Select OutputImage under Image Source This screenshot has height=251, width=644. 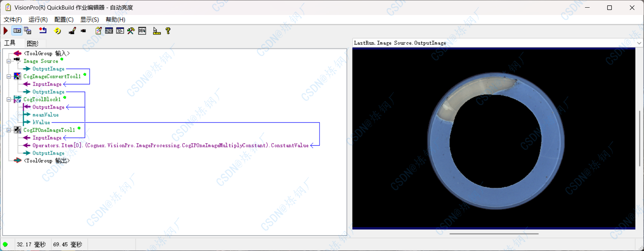click(x=48, y=69)
